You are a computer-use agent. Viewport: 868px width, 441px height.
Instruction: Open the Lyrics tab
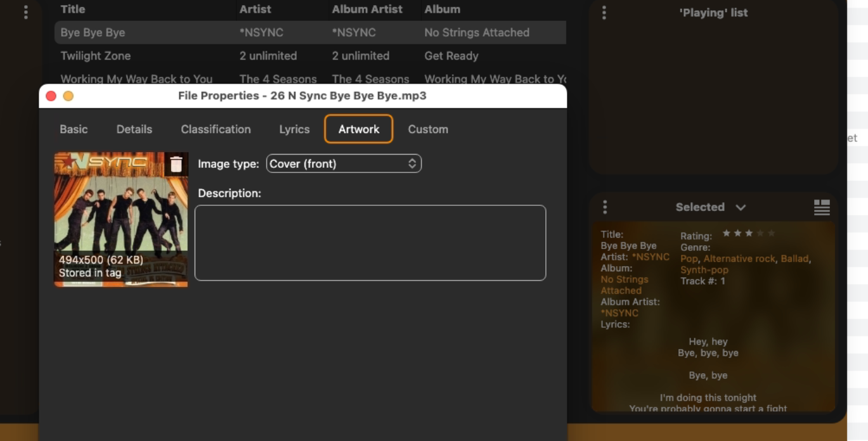[294, 129]
